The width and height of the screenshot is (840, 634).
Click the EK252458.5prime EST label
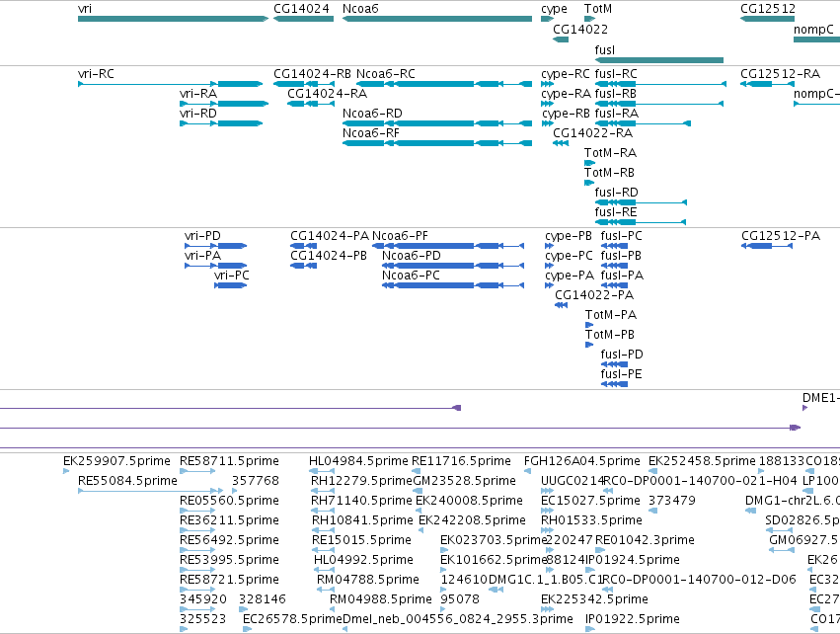click(x=702, y=461)
